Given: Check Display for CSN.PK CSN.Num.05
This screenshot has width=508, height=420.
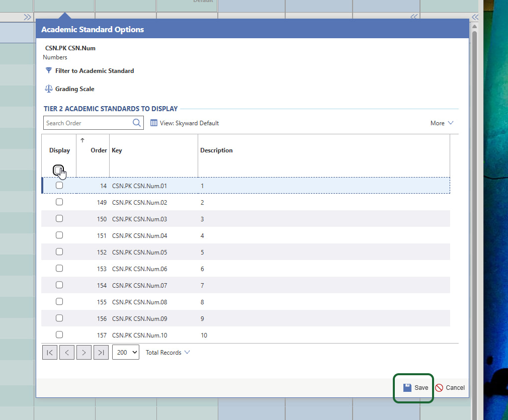Looking at the screenshot, I should coord(59,252).
